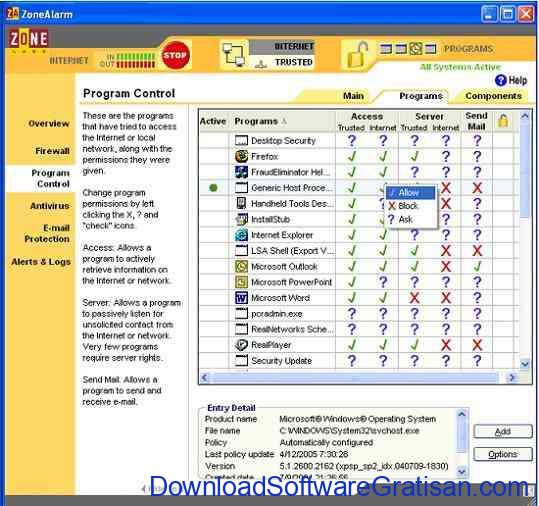This screenshot has width=539, height=506.
Task: Choose Block from the permission menu
Action: (404, 206)
